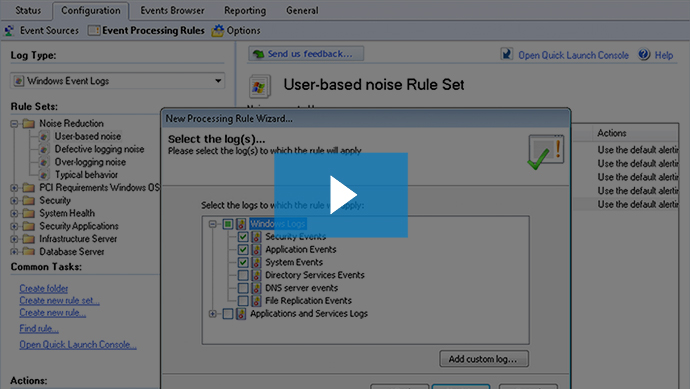Select the General tab

point(302,10)
